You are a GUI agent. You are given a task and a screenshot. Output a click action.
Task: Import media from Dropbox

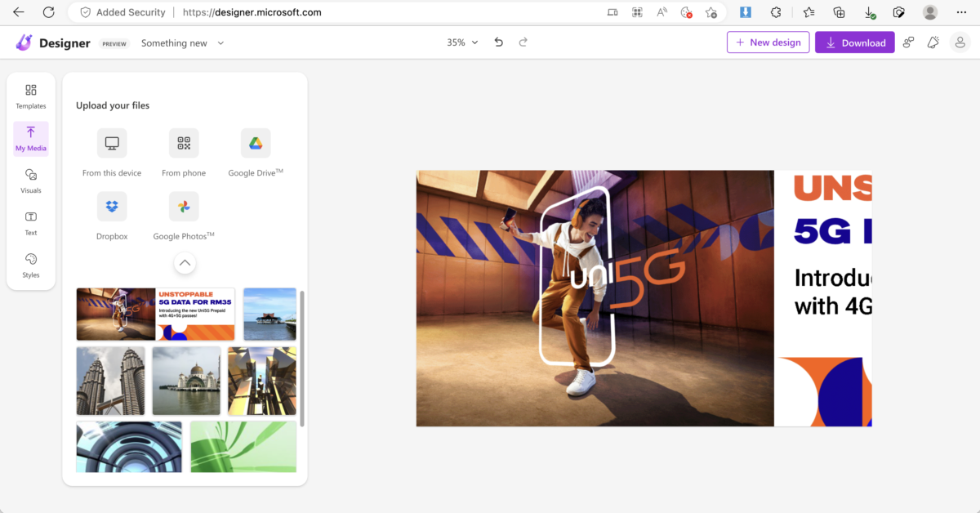112,207
